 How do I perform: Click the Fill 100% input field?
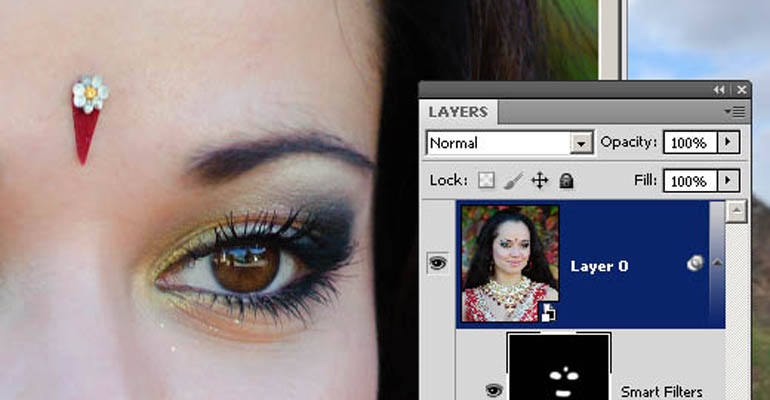pyautogui.click(x=690, y=181)
